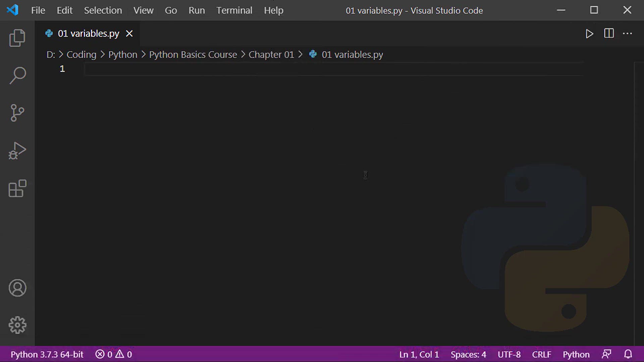Open the Explorer view in activity bar
The width and height of the screenshot is (644, 362).
(x=17, y=38)
